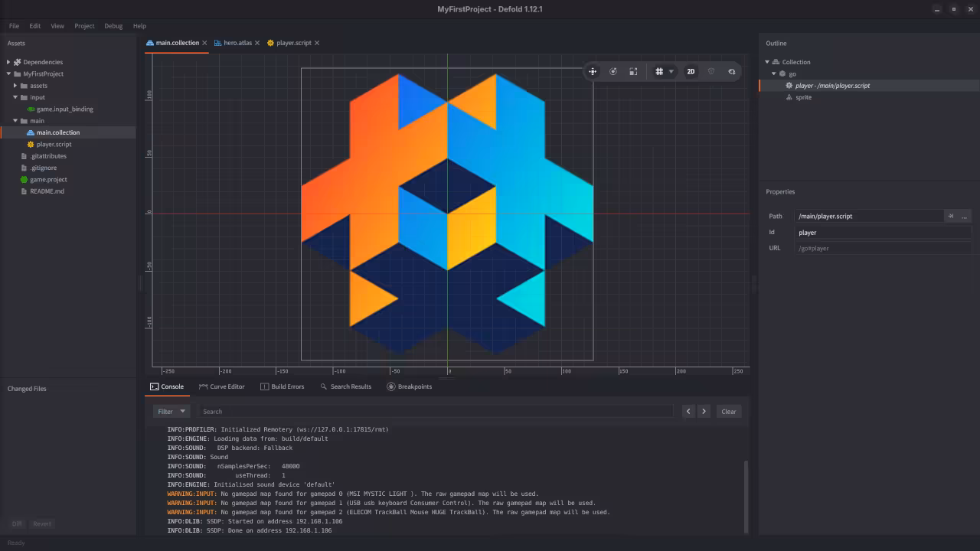Image resolution: width=980 pixels, height=551 pixels.
Task: Open the Search Results panel
Action: coord(346,386)
